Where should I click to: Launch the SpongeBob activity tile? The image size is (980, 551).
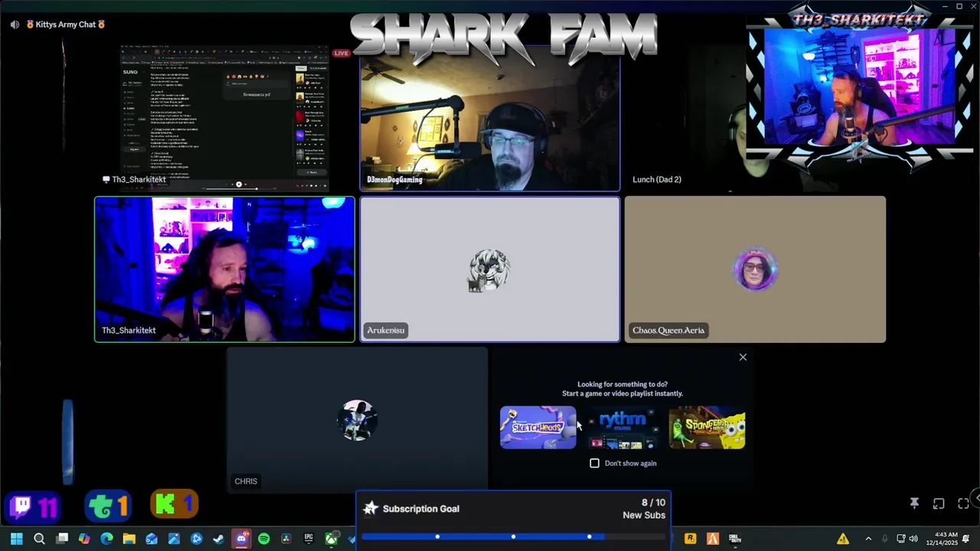tap(707, 427)
